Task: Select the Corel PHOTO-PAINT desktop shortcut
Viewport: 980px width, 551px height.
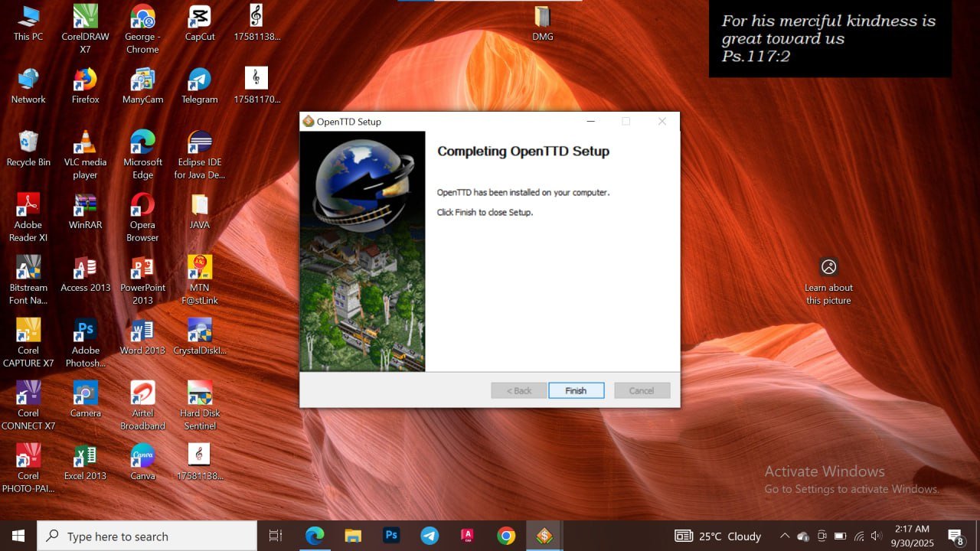Action: point(28,468)
